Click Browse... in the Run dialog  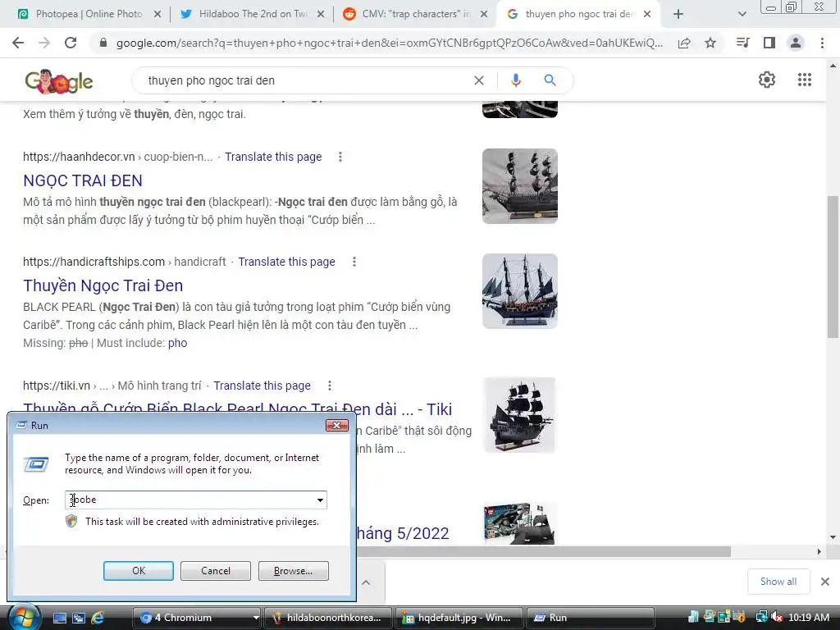coord(293,571)
